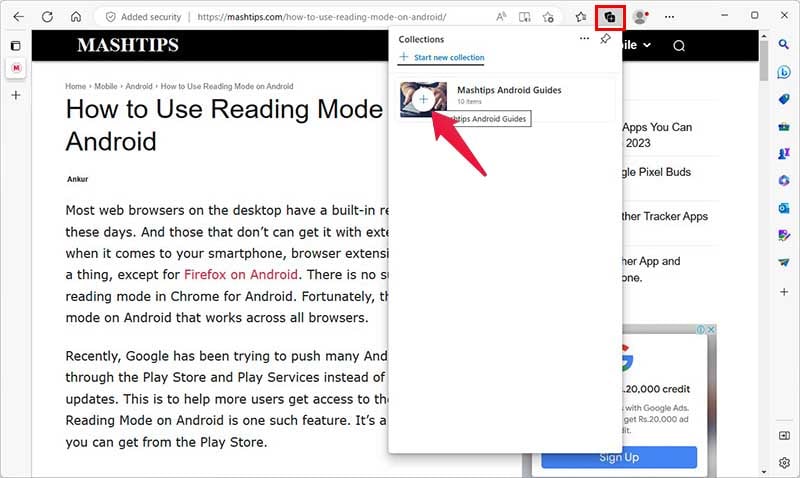Open the Shopping tag sidebar icon
800x478 pixels.
(784, 99)
